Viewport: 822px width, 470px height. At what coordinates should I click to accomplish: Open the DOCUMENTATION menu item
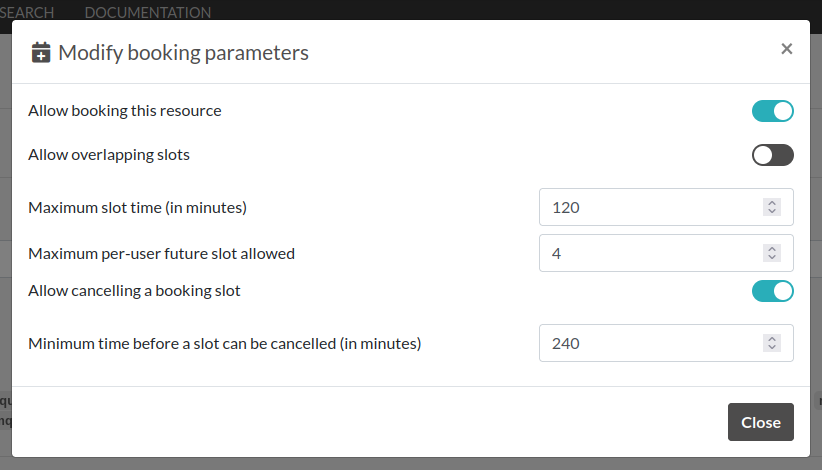pos(147,13)
